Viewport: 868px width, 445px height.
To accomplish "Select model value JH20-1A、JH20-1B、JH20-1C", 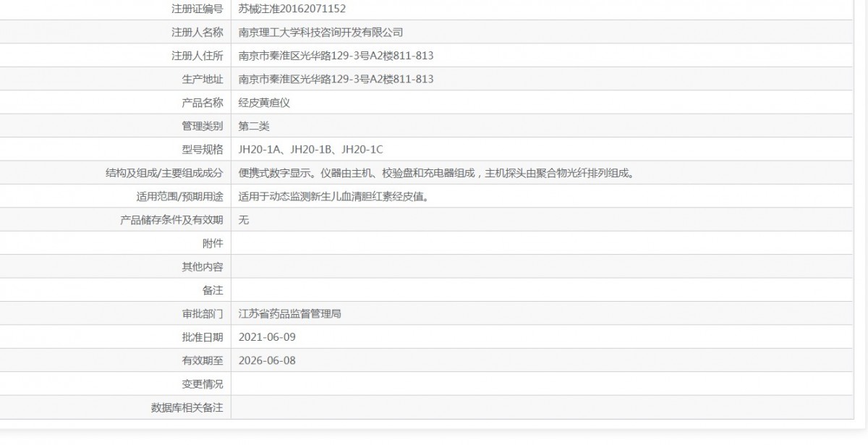I will (x=311, y=150).
